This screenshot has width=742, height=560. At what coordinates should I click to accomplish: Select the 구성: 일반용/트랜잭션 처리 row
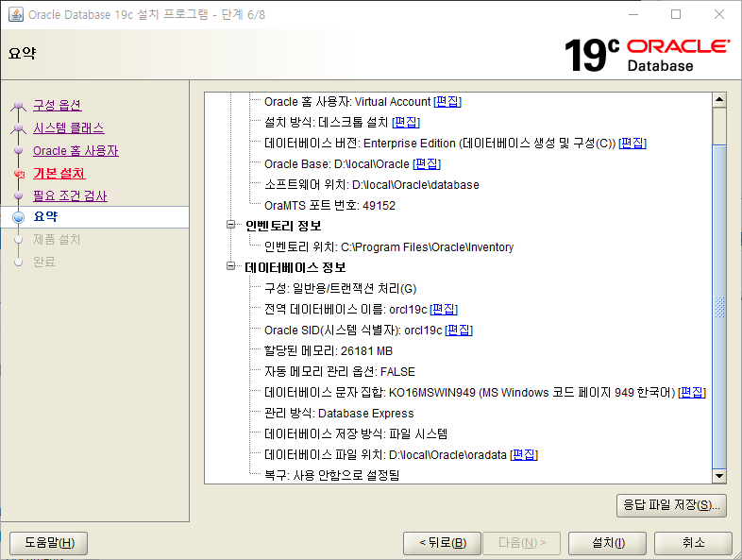click(x=340, y=289)
